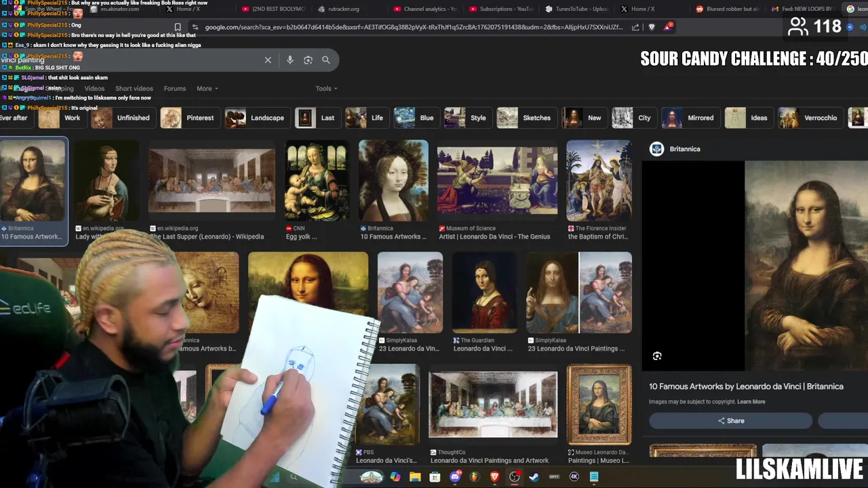Click the address bar URL field
This screenshot has height=488, width=868.
coord(414,27)
